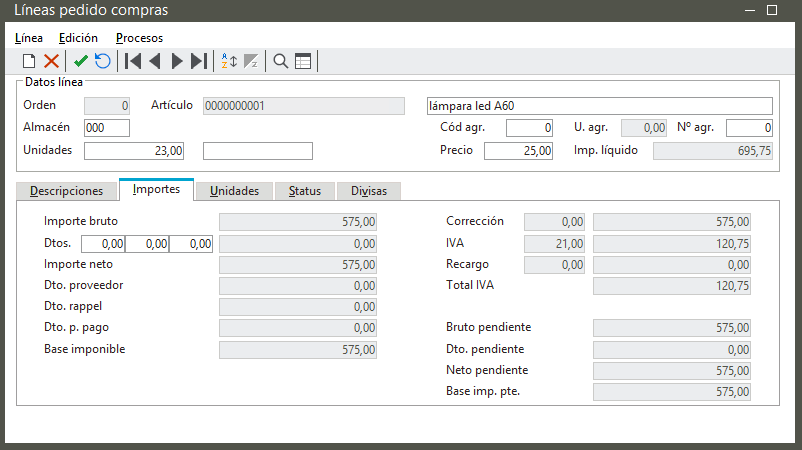Click the article description field lámpara led A60
This screenshot has width=802, height=450.
(x=599, y=106)
